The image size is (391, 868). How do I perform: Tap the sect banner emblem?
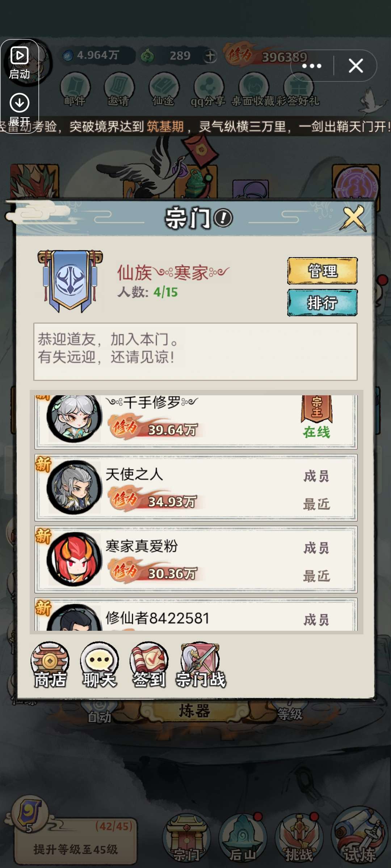(70, 281)
